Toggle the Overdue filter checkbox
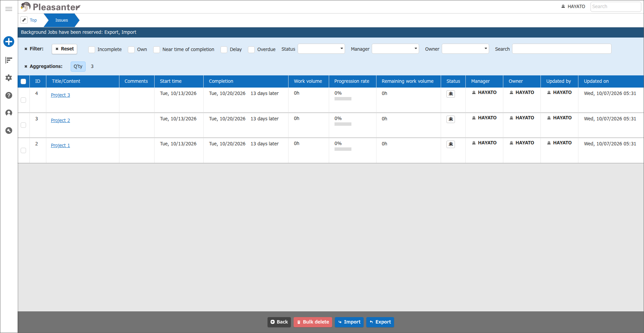The width and height of the screenshot is (644, 333). click(x=251, y=50)
